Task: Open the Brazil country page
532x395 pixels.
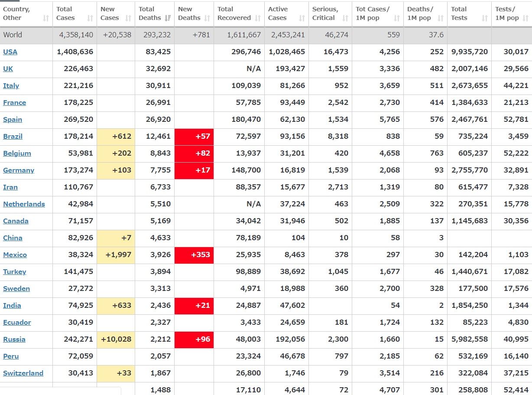Action: tap(13, 136)
